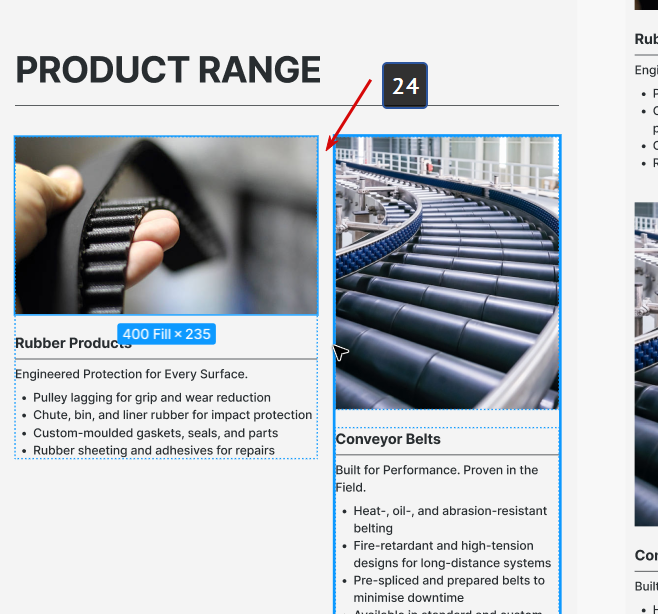The image size is (658, 614).
Task: Select the conveyor rollers image
Action: [447, 272]
